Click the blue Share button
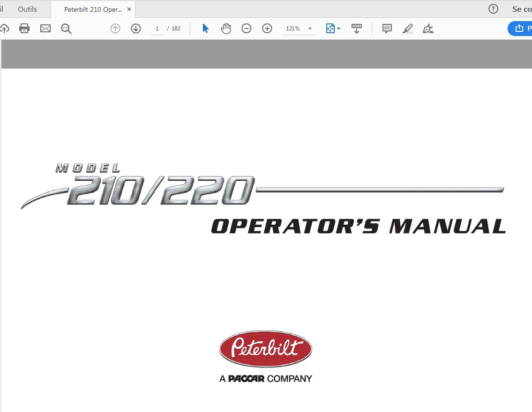 [x=520, y=29]
